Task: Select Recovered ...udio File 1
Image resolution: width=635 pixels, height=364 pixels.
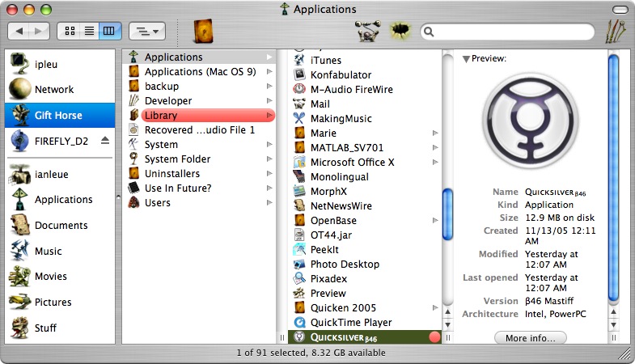Action: pos(199,130)
